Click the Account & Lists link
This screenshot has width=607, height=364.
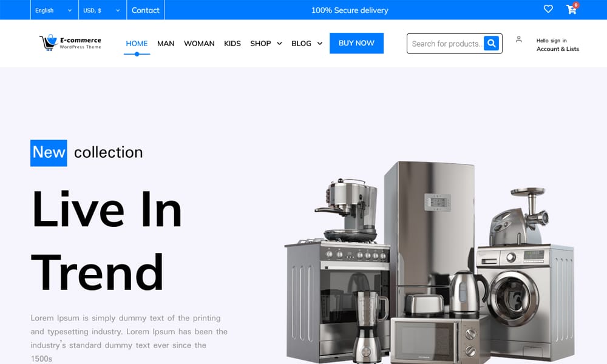point(557,49)
